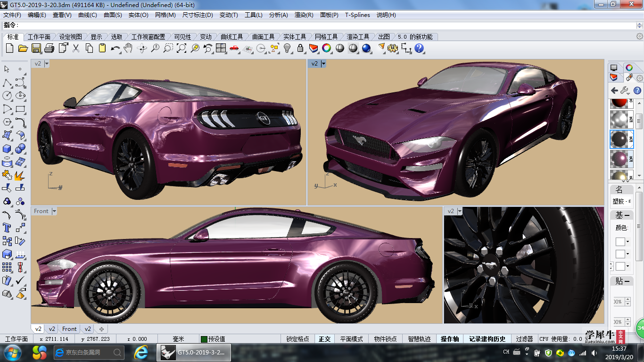The image size is (644, 362).
Task: Click the checkmark Check icon
Action: [20, 281]
